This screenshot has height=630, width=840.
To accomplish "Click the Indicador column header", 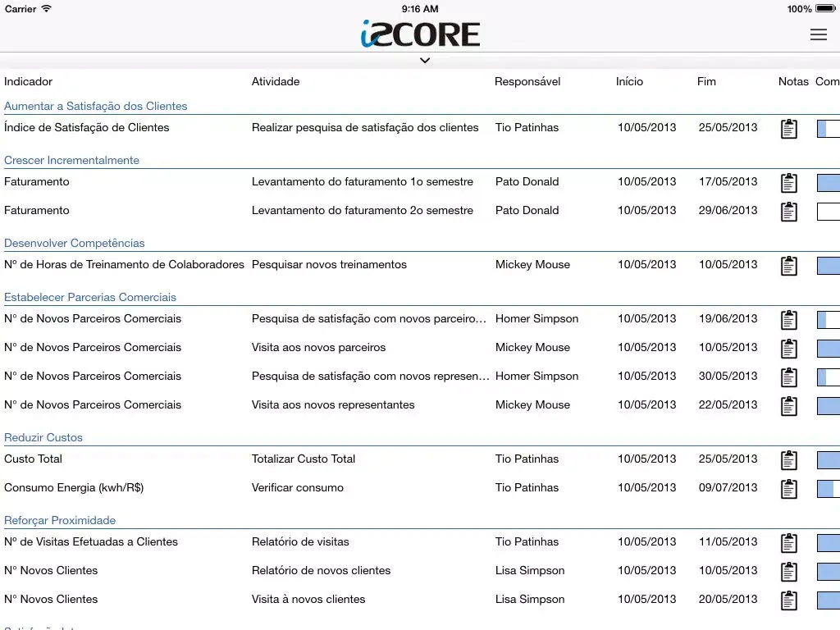I will (29, 81).
